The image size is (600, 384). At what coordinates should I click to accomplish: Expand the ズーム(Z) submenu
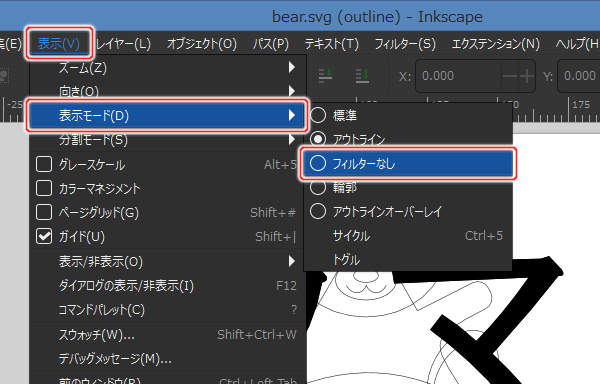tap(168, 68)
